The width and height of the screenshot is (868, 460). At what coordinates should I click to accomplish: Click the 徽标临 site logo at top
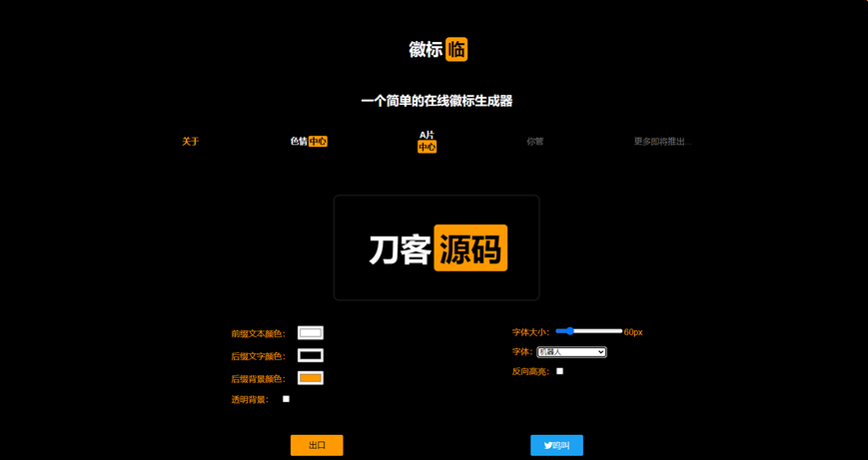click(437, 50)
